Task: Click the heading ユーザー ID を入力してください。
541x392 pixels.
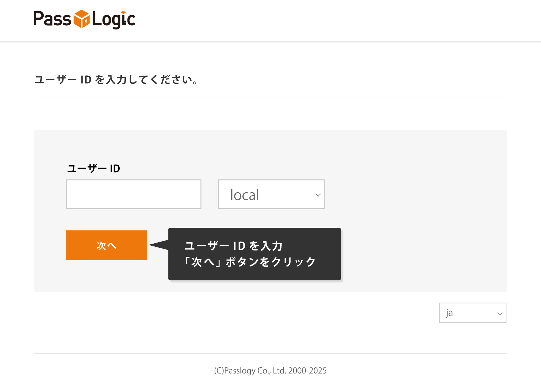Action: tap(116, 80)
